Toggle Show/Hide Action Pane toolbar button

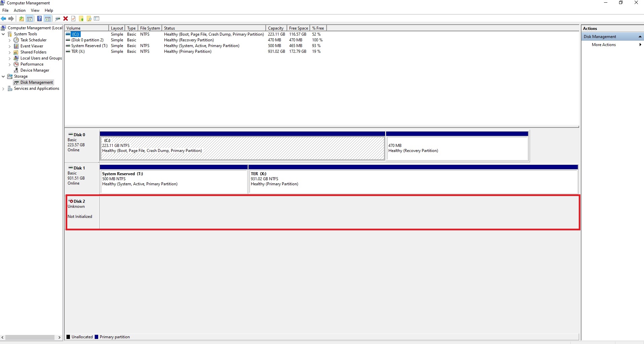pos(48,19)
